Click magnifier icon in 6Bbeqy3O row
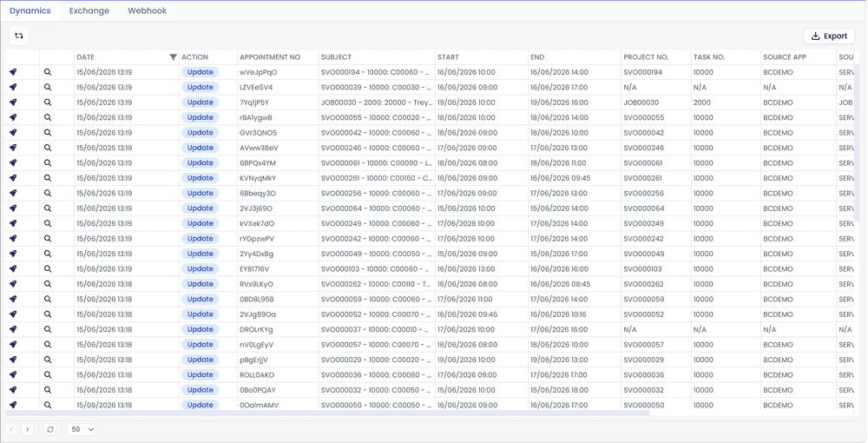The image size is (868, 443). pyautogui.click(x=48, y=193)
